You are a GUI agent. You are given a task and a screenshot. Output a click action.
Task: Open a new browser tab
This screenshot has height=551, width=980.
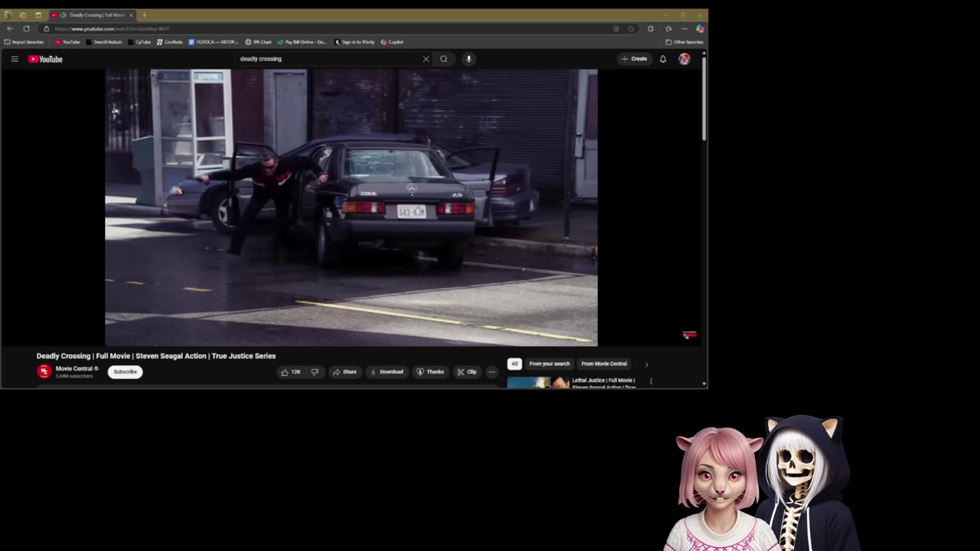[x=144, y=15]
